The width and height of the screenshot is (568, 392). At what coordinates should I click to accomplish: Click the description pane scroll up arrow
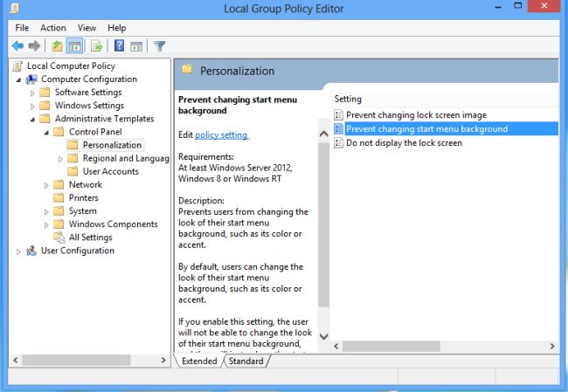[324, 134]
